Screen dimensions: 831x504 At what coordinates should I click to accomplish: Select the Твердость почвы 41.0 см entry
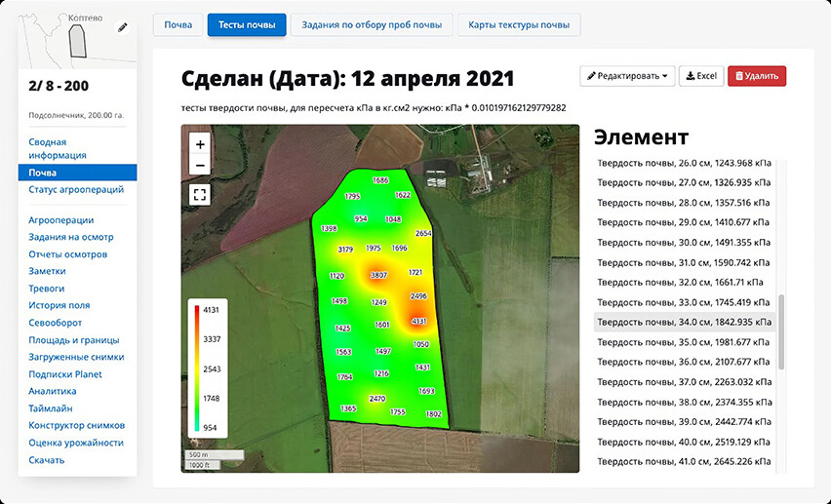[684, 461]
